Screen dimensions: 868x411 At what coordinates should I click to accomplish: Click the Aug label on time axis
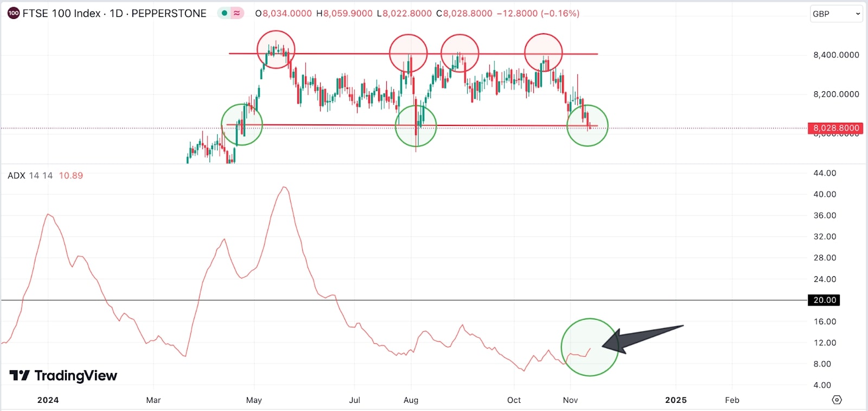[411, 400]
